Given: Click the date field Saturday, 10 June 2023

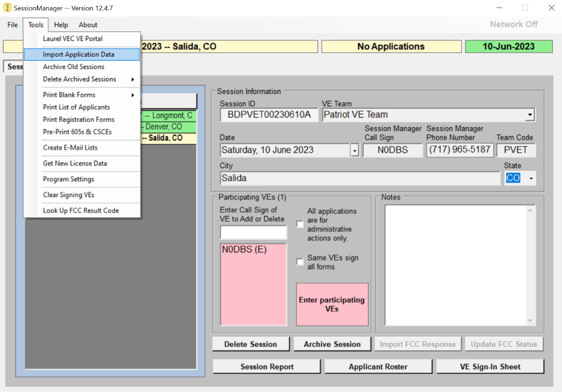Looking at the screenshot, I should point(286,150).
